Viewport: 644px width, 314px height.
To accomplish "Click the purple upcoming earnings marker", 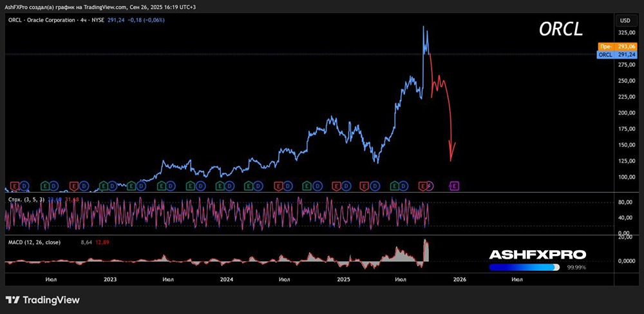I will click(x=454, y=186).
